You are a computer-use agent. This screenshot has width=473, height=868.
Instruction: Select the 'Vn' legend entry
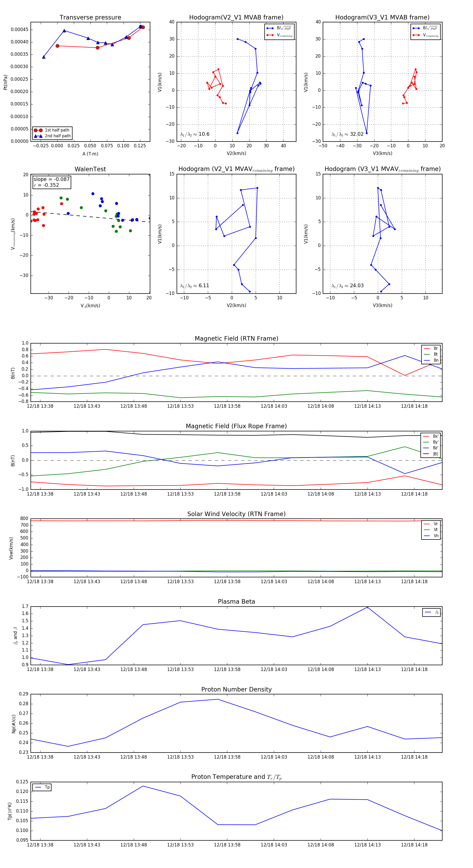click(431, 536)
